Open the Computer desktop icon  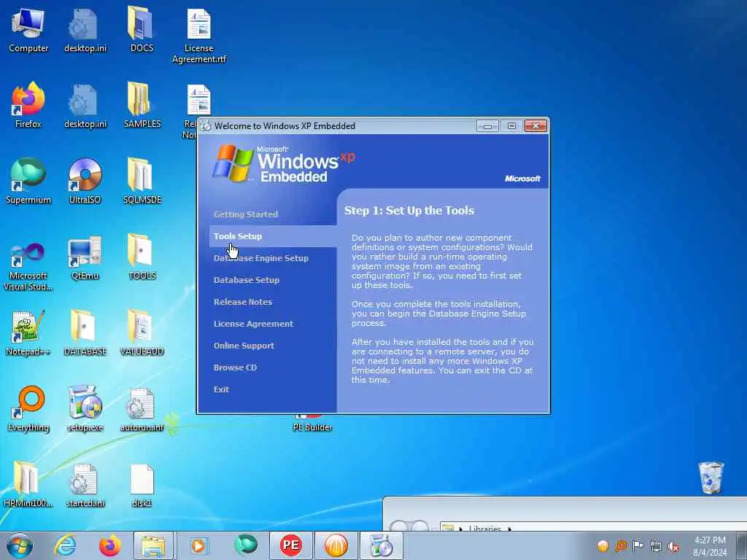28,29
